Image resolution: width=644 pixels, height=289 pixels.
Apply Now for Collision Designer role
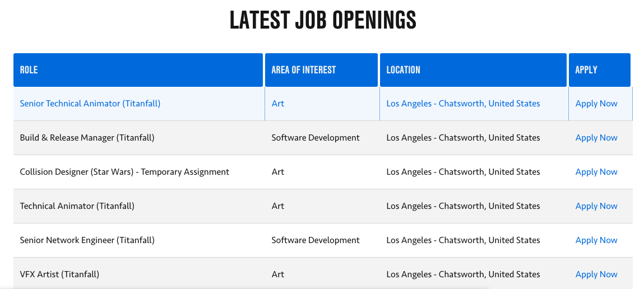click(x=596, y=172)
